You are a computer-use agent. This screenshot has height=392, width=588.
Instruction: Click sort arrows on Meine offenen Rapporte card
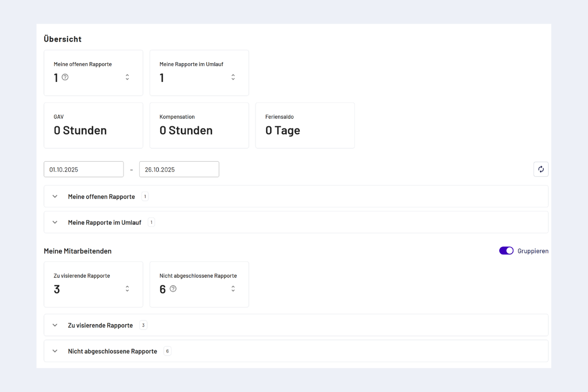[x=127, y=77]
